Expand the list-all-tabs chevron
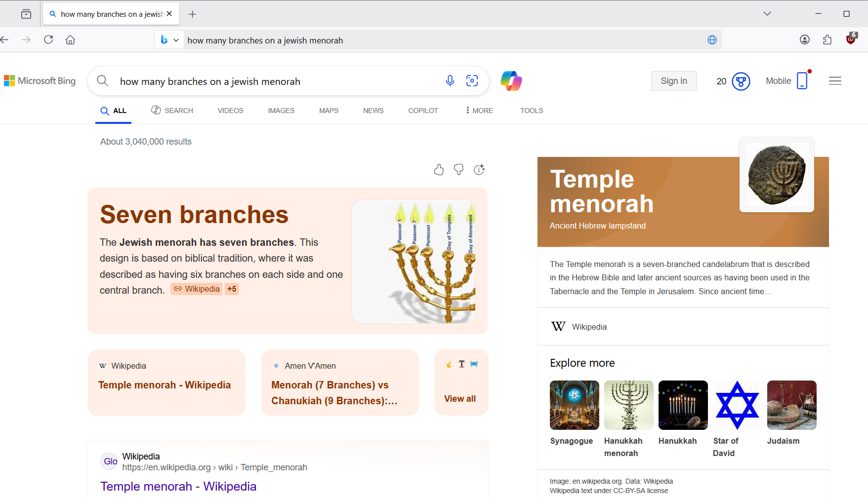The height and width of the screenshot is (497, 868). pos(767,14)
